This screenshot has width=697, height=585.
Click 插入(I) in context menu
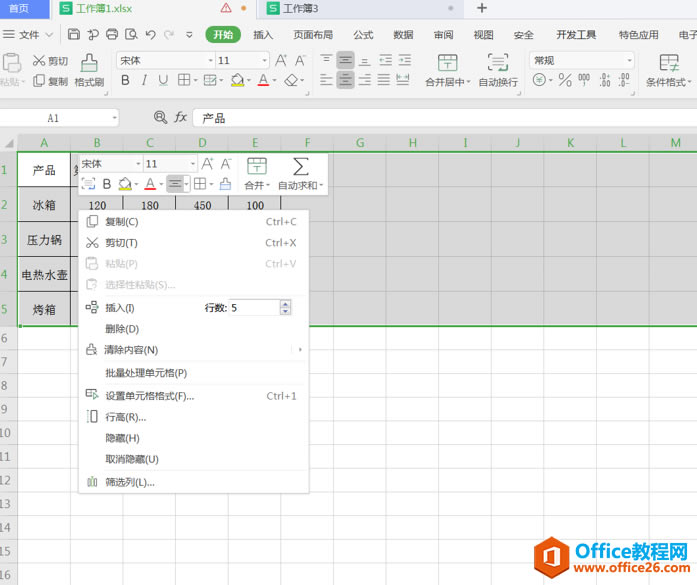click(x=120, y=308)
